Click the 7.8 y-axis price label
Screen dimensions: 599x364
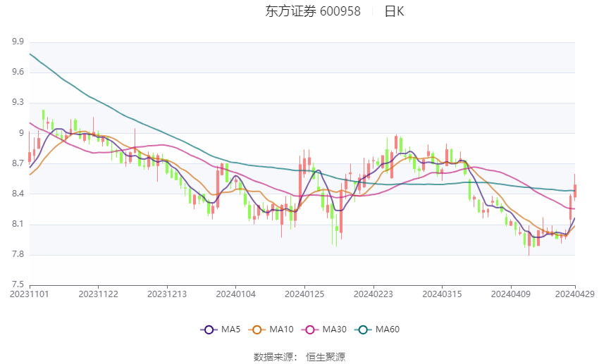click(18, 254)
